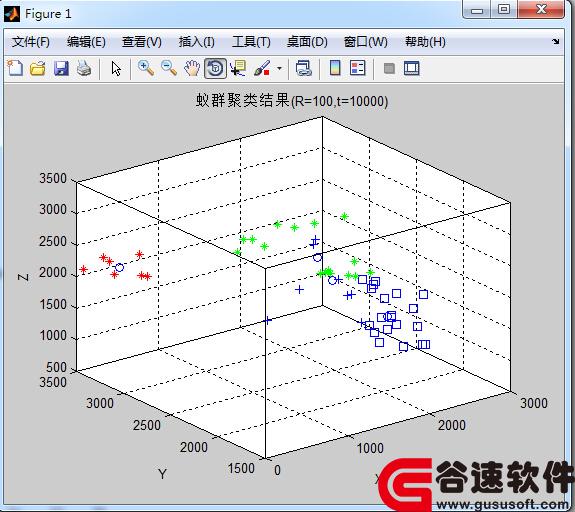Expand the brush color dropdown arrow
The height and width of the screenshot is (512, 575).
[279, 68]
